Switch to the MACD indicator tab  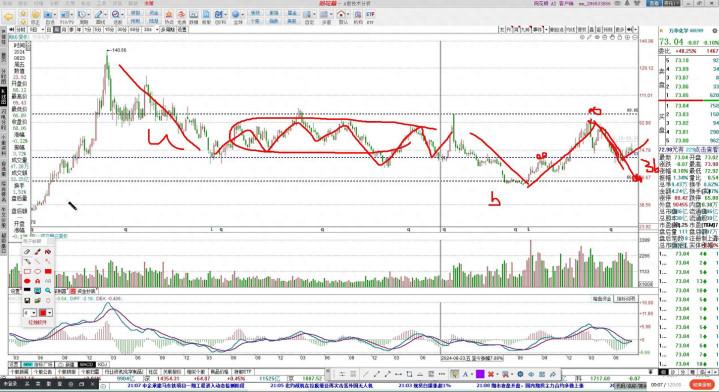coord(86,364)
